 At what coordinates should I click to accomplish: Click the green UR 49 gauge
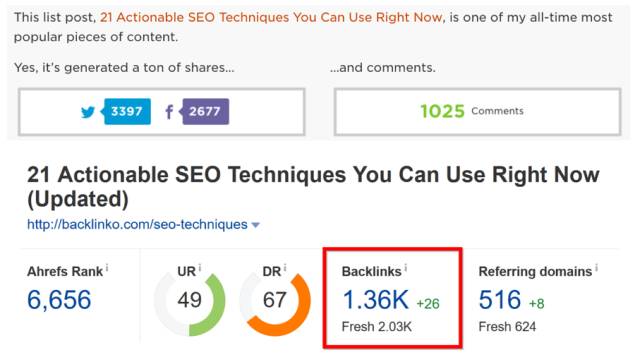189,301
